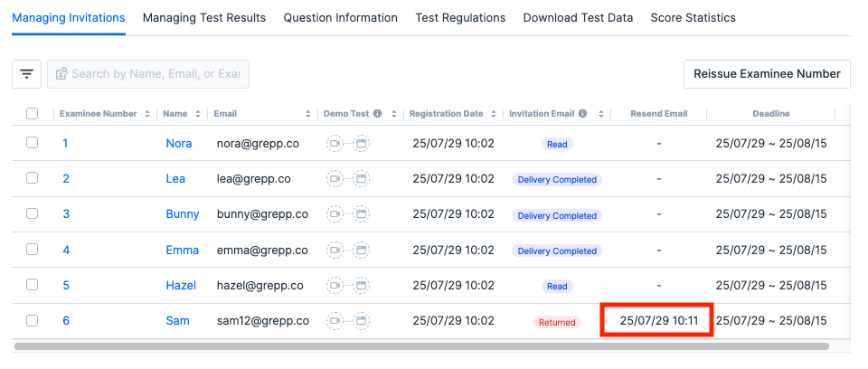The width and height of the screenshot is (868, 369).
Task: Open the filter options icon
Action: point(26,74)
